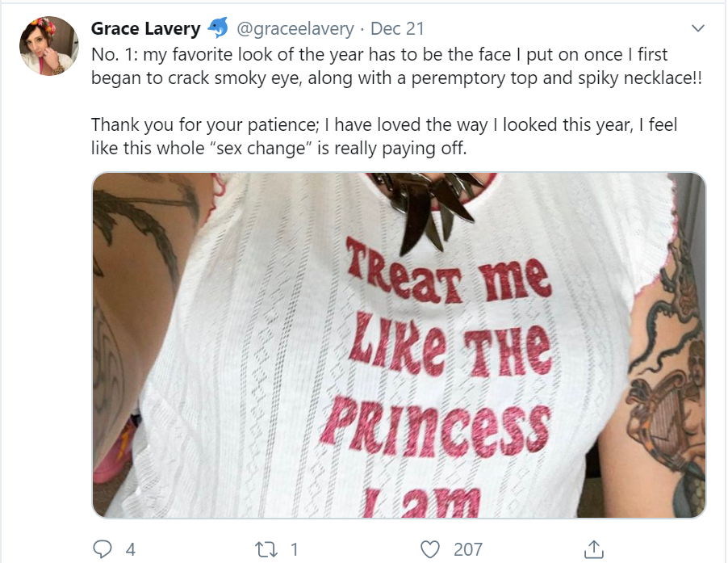Click the Grace Lavery display name
This screenshot has width=728, height=563.
coord(145,29)
